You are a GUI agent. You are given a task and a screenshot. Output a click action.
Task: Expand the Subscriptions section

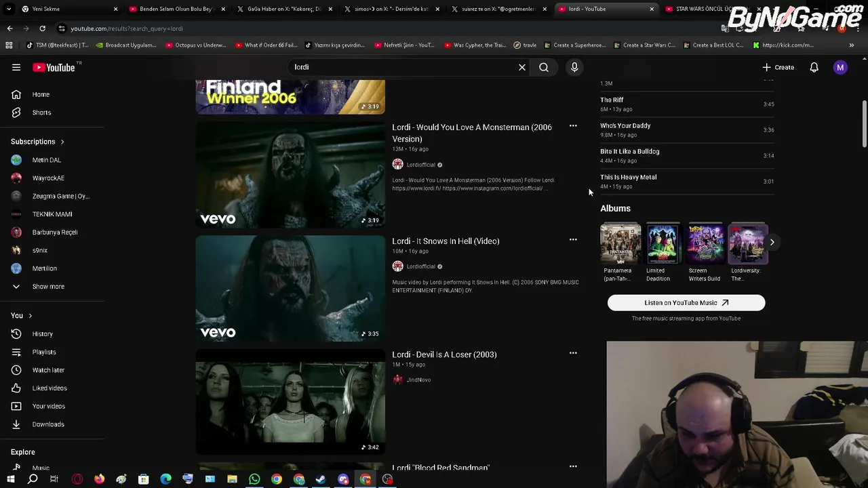[x=37, y=142]
